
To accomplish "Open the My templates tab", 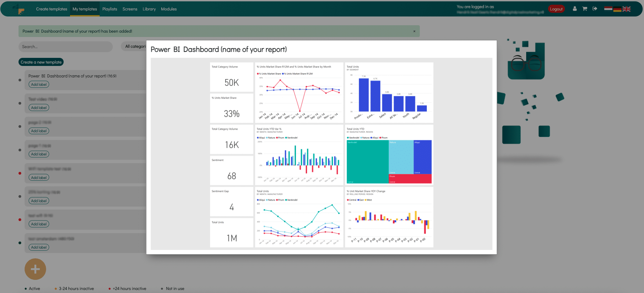I will coord(85,9).
